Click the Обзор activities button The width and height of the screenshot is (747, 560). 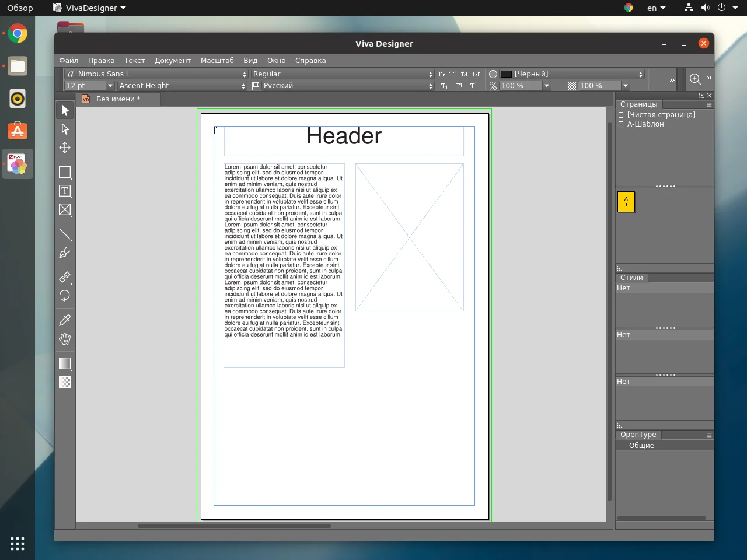(20, 8)
